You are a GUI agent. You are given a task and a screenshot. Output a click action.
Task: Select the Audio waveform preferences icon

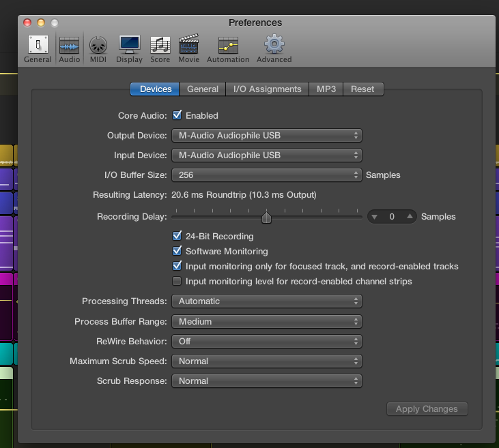(69, 46)
